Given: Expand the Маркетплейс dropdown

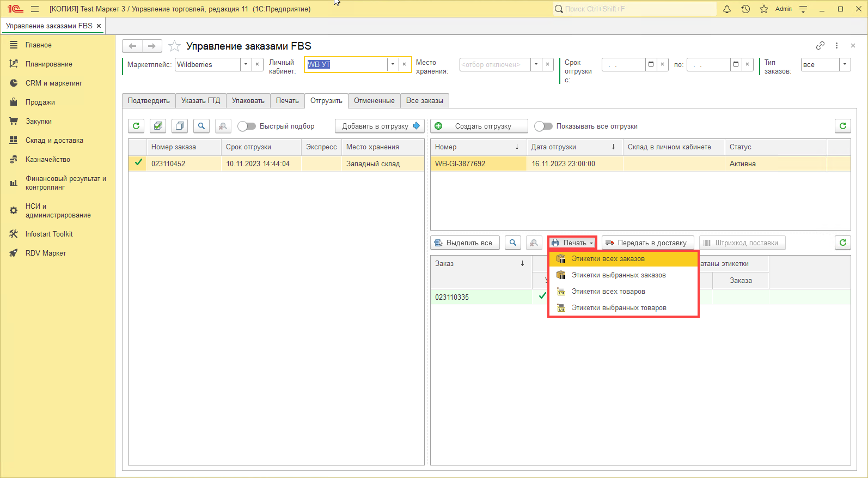Looking at the screenshot, I should pos(246,64).
